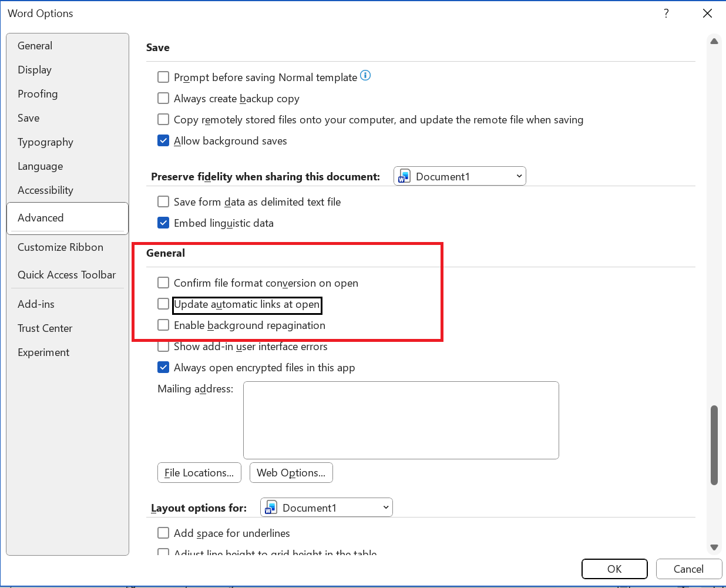
Task: Open Trust Center settings
Action: click(x=68, y=328)
